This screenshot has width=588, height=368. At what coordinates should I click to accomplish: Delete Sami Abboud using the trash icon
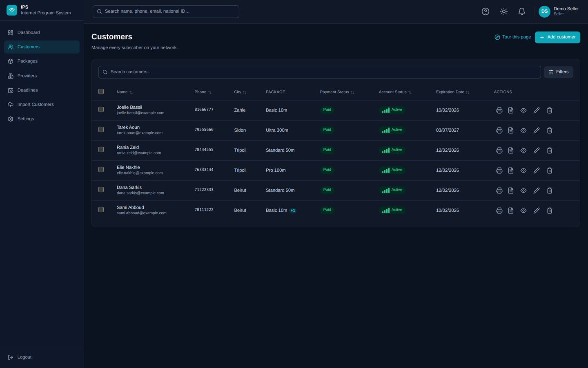[x=550, y=211]
